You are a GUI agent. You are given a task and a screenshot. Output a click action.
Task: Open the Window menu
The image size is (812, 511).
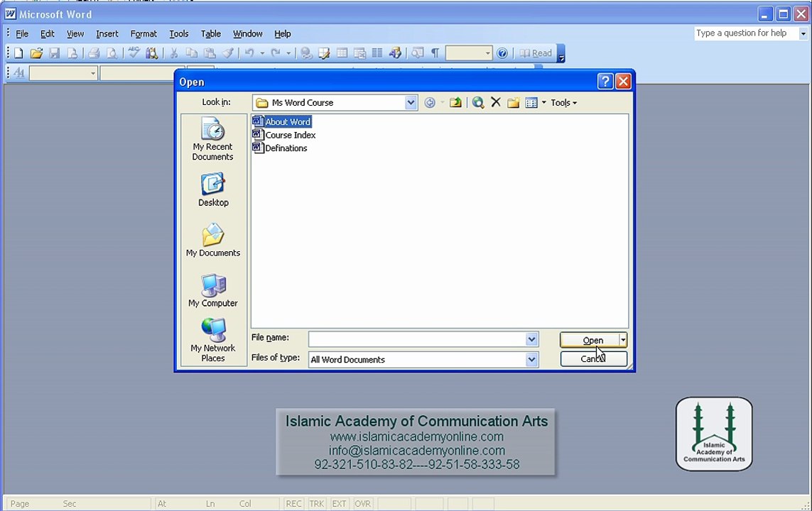[x=247, y=33]
